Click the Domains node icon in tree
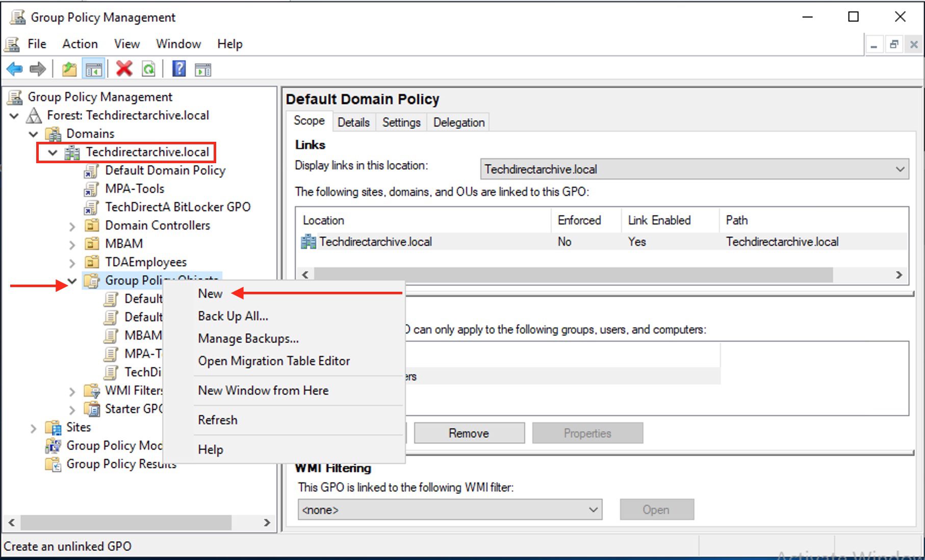This screenshot has height=560, width=925. pos(53,134)
